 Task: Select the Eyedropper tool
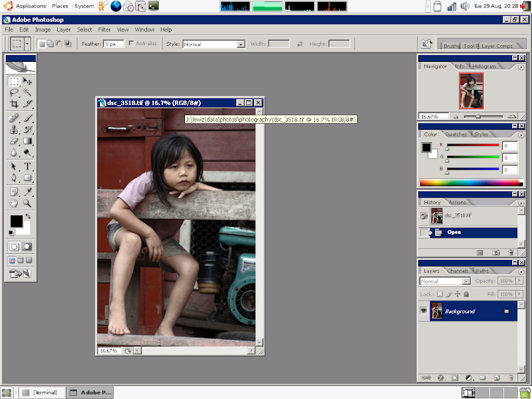click(x=27, y=192)
